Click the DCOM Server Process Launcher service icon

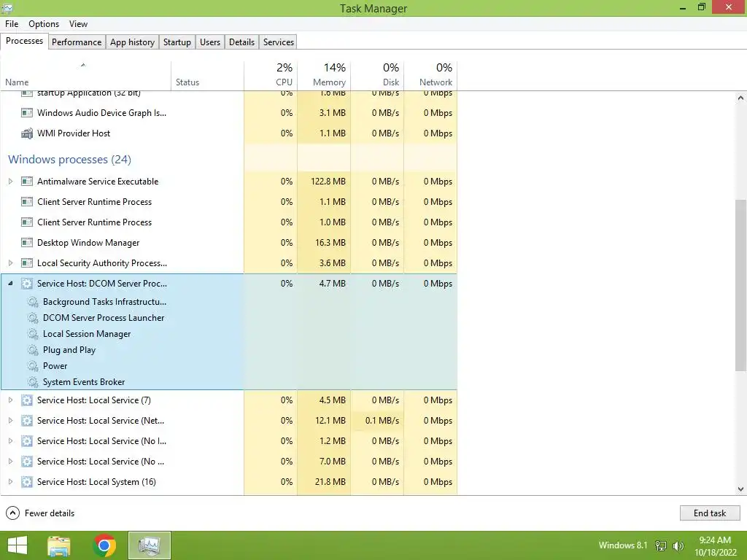(33, 318)
